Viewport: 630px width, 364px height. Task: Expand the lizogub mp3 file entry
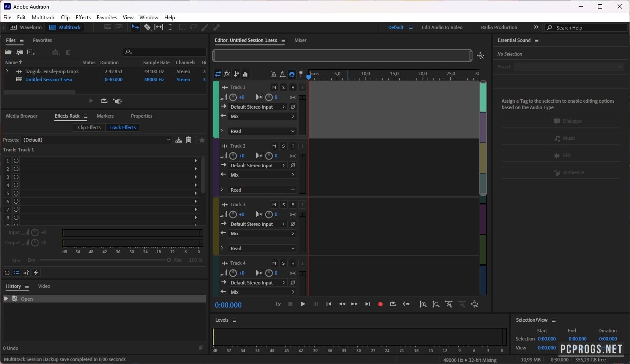click(x=7, y=71)
